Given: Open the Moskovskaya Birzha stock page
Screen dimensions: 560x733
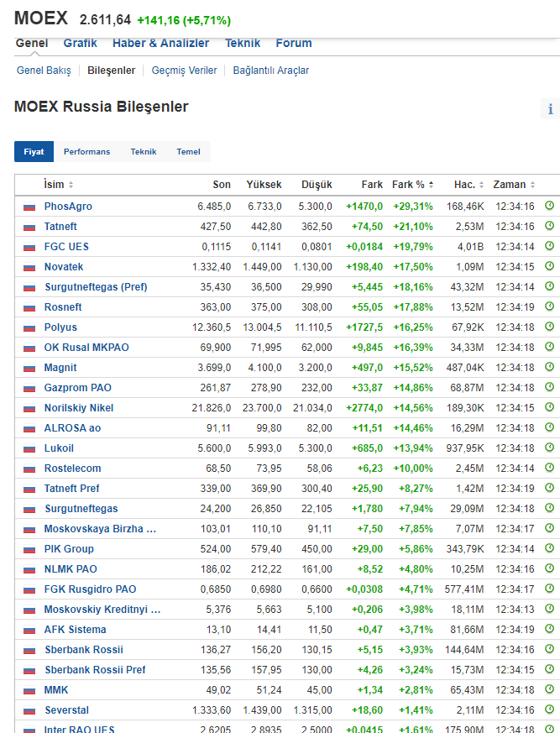Looking at the screenshot, I should click(x=100, y=529).
